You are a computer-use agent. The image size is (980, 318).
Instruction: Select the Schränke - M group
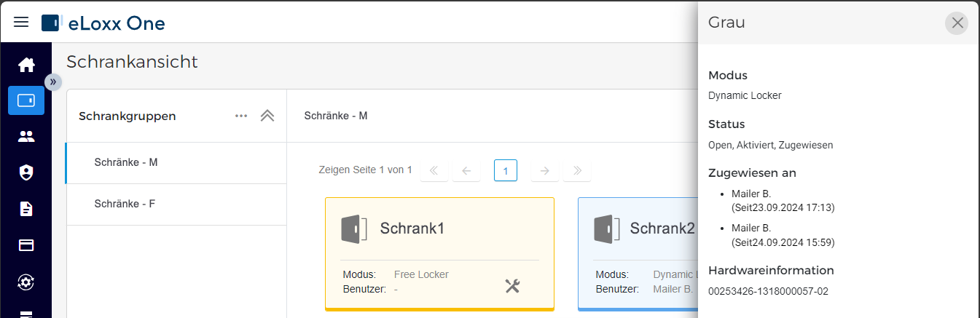tap(176, 163)
